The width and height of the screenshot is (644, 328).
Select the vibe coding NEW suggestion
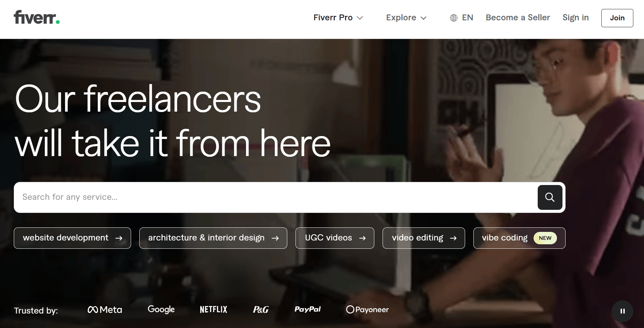519,238
